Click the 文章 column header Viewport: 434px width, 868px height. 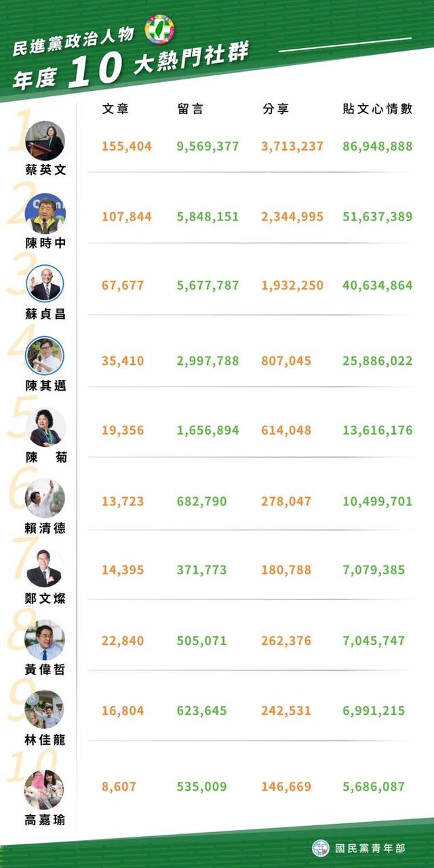[x=115, y=108]
